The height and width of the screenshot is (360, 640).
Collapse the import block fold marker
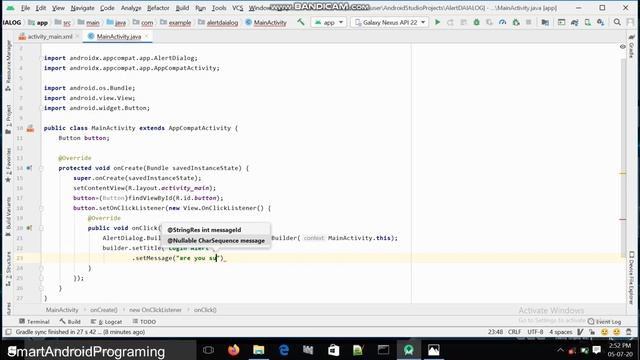point(41,58)
